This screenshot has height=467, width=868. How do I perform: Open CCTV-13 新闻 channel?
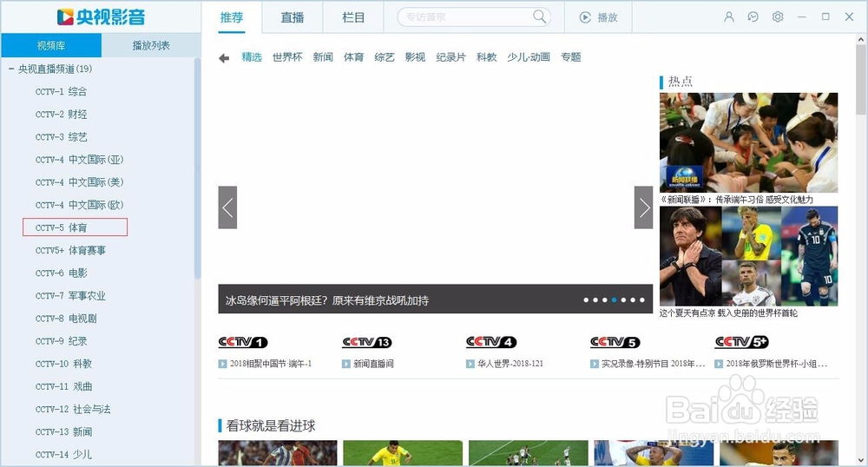click(x=63, y=432)
